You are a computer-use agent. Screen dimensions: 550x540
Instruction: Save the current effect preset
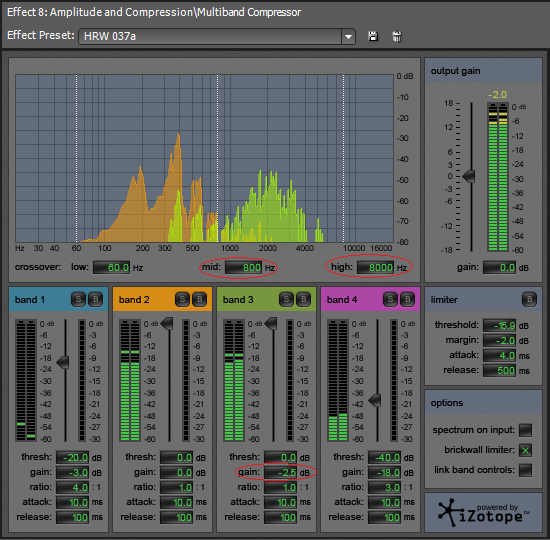click(373, 36)
